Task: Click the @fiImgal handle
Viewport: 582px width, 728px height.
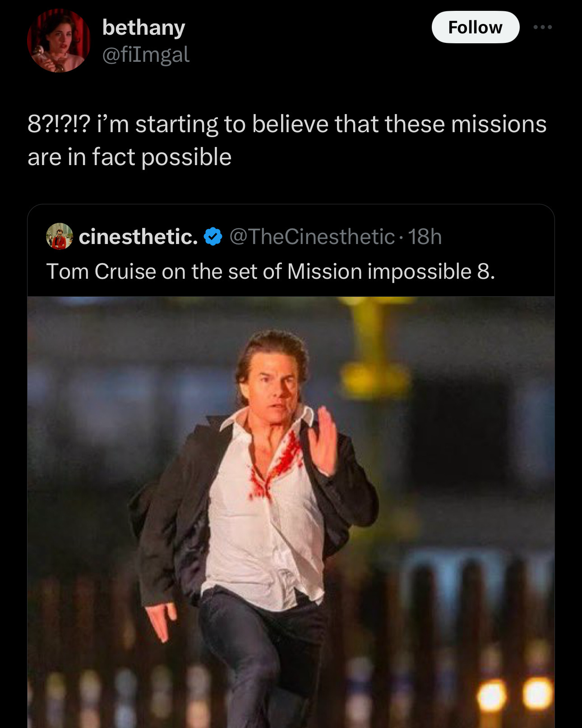Action: point(146,55)
